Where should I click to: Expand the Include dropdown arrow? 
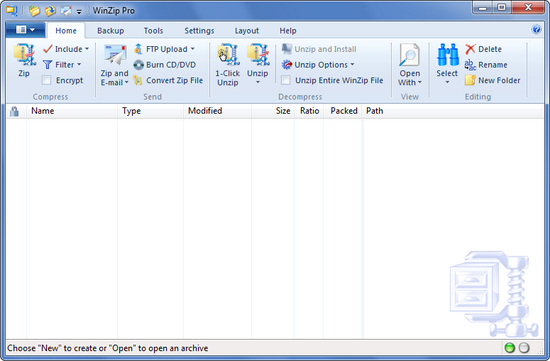[87, 49]
